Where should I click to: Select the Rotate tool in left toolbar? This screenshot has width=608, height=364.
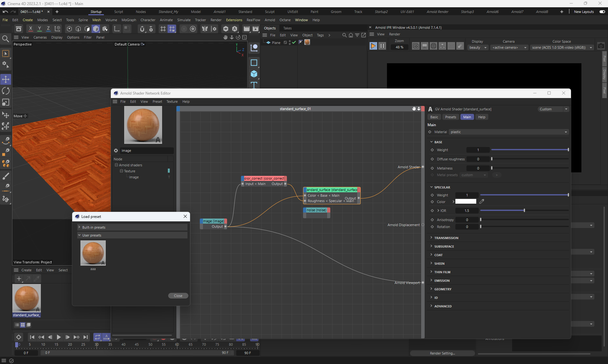pos(6,91)
